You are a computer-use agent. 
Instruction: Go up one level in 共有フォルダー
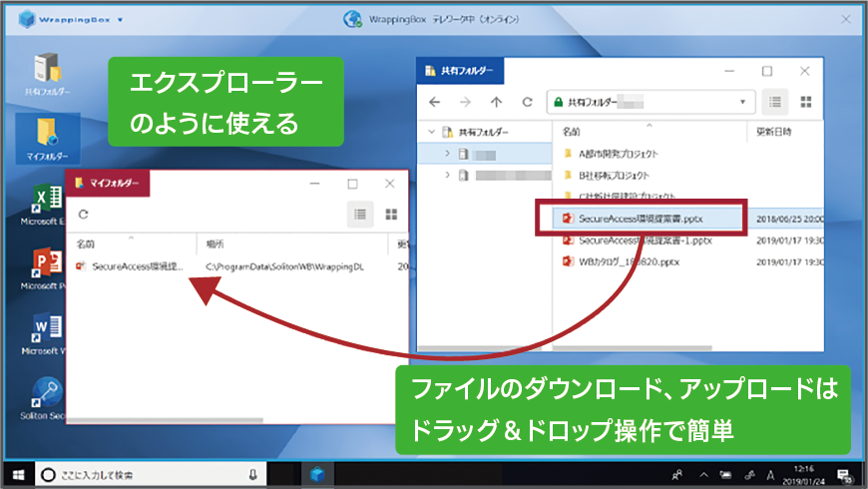pos(496,102)
